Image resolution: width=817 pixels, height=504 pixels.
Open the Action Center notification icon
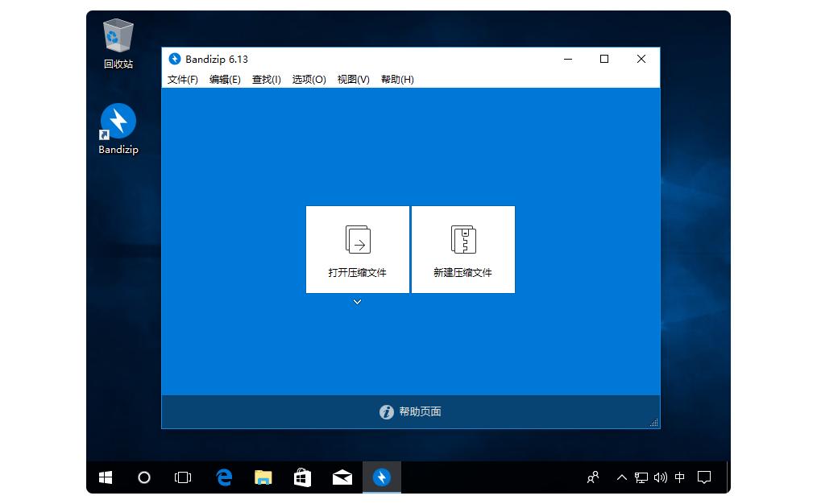click(x=705, y=477)
